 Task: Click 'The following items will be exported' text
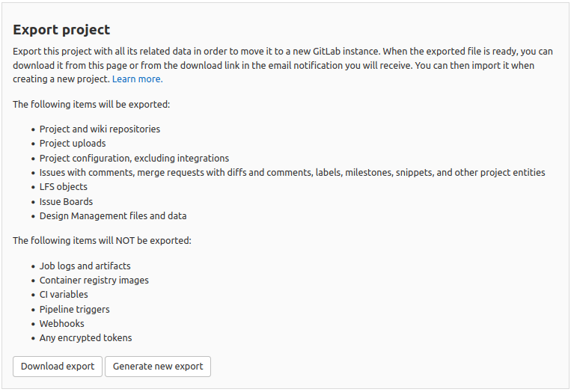point(91,104)
